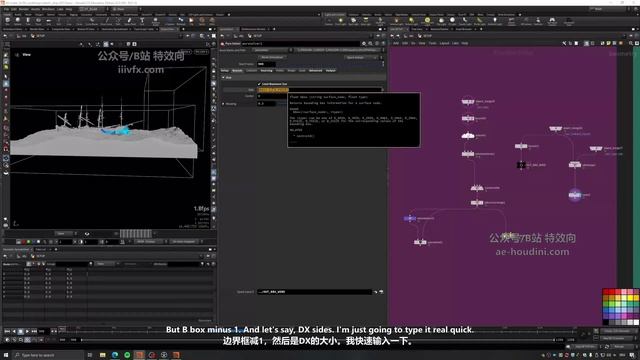This screenshot has height=360, width=640.
Task: Open Spotify from the taskbar
Action: pyautogui.click(x=127, y=355)
